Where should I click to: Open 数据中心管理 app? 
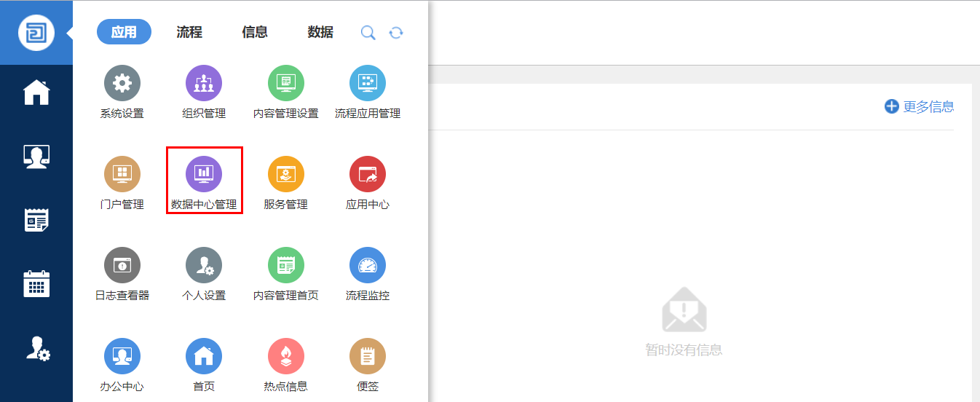[x=204, y=175]
